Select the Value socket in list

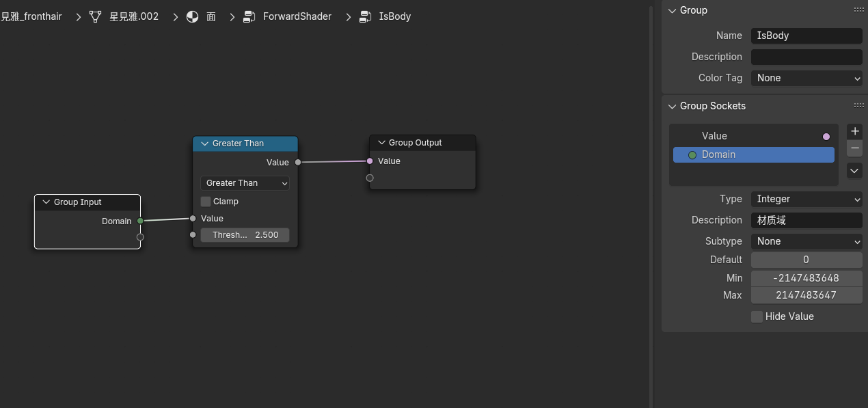point(753,136)
